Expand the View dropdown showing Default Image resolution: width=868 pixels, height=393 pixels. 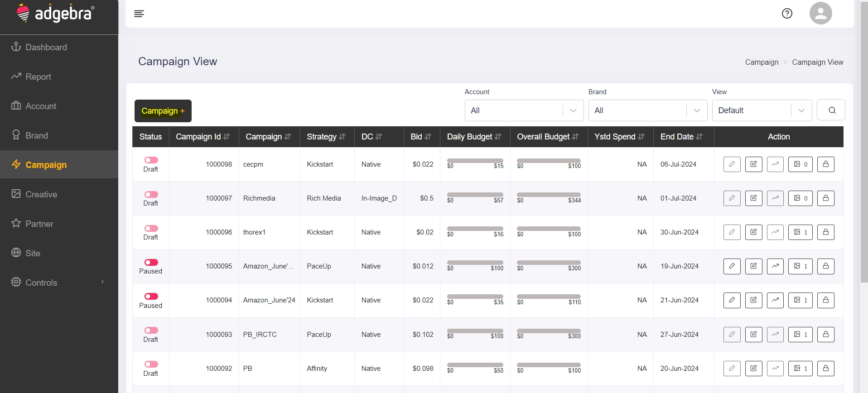coord(762,110)
